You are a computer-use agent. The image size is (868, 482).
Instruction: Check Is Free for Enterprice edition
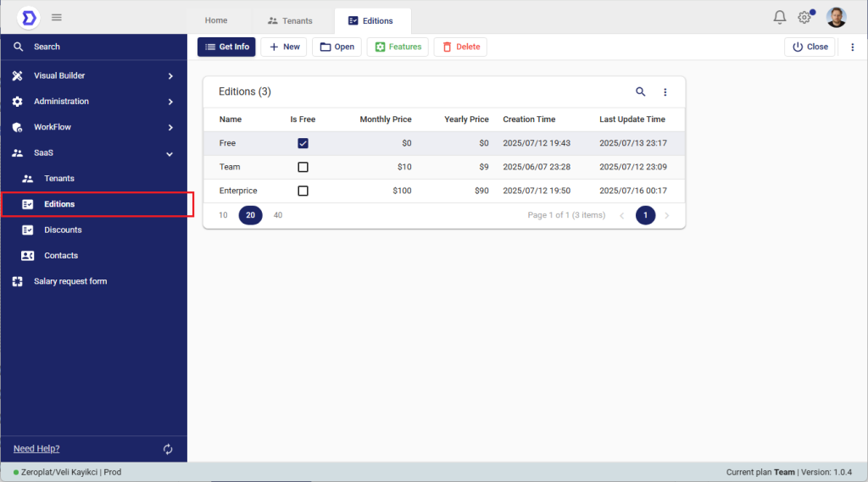(x=303, y=191)
